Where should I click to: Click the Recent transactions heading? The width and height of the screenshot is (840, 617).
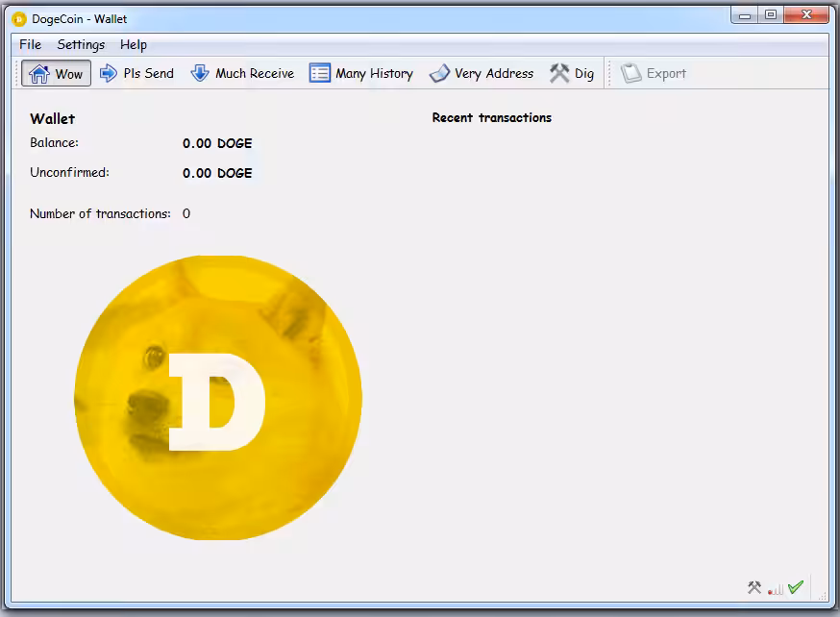(492, 118)
